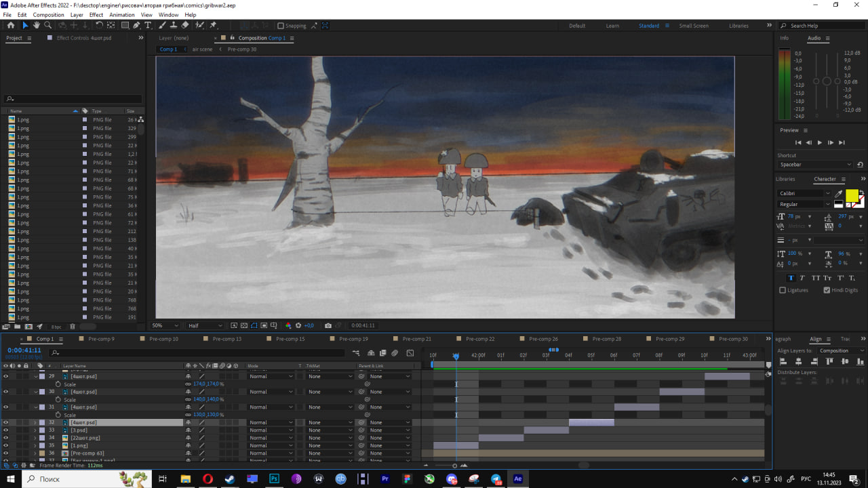Screen dimensions: 868x488
Task: Select the Zoom (magnifier) tool
Action: (47, 25)
